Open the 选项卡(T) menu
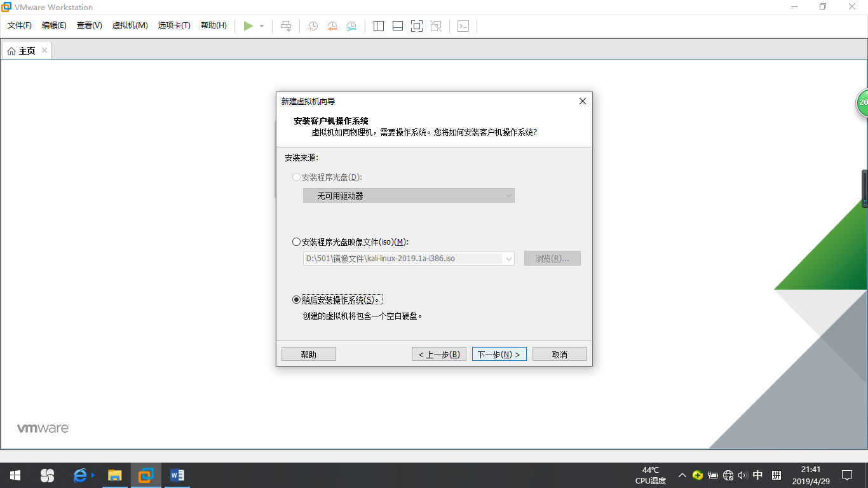The width and height of the screenshot is (868, 488). click(x=174, y=25)
